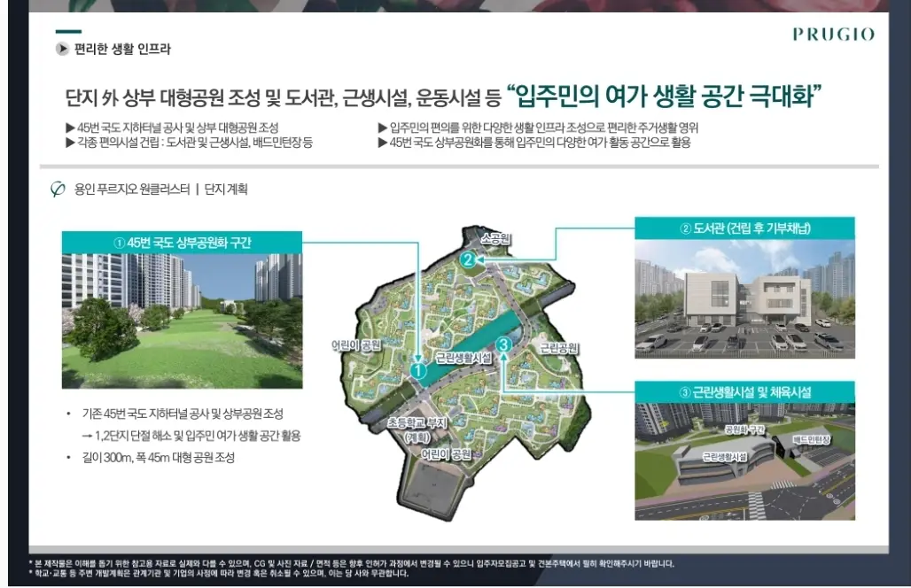911x588 pixels.
Task: Click '용인 푸르지오 원클러스터' text
Action: point(132,190)
